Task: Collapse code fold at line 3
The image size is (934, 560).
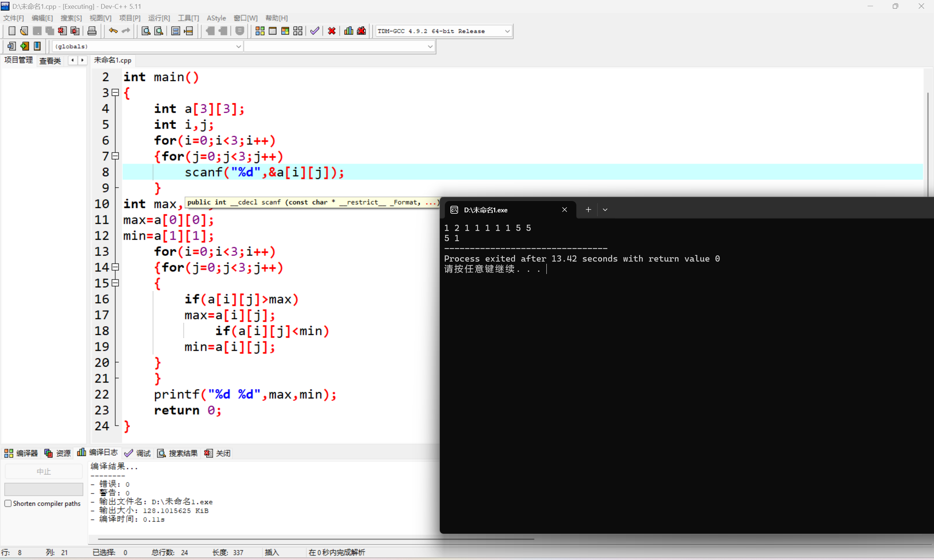Action: [116, 92]
